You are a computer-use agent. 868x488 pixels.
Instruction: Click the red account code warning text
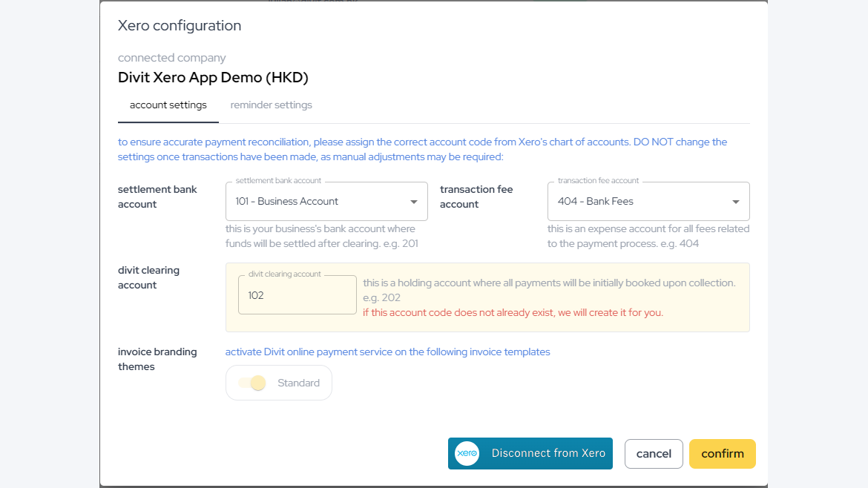pyautogui.click(x=513, y=313)
